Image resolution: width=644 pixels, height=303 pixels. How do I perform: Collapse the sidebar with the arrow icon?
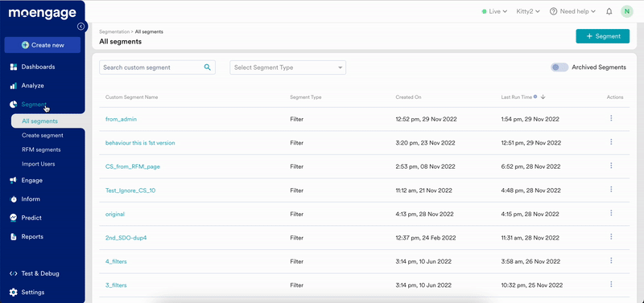[x=81, y=27]
